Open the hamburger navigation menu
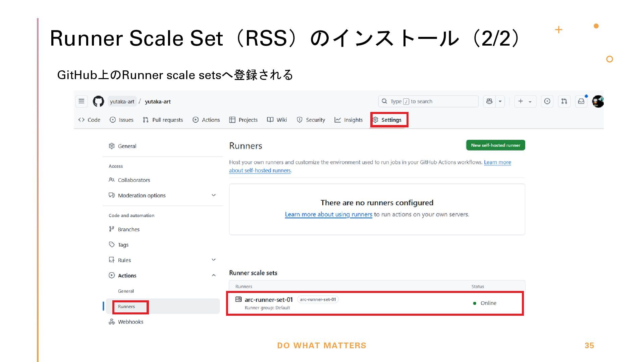This screenshot has width=644, height=362. pos(82,101)
